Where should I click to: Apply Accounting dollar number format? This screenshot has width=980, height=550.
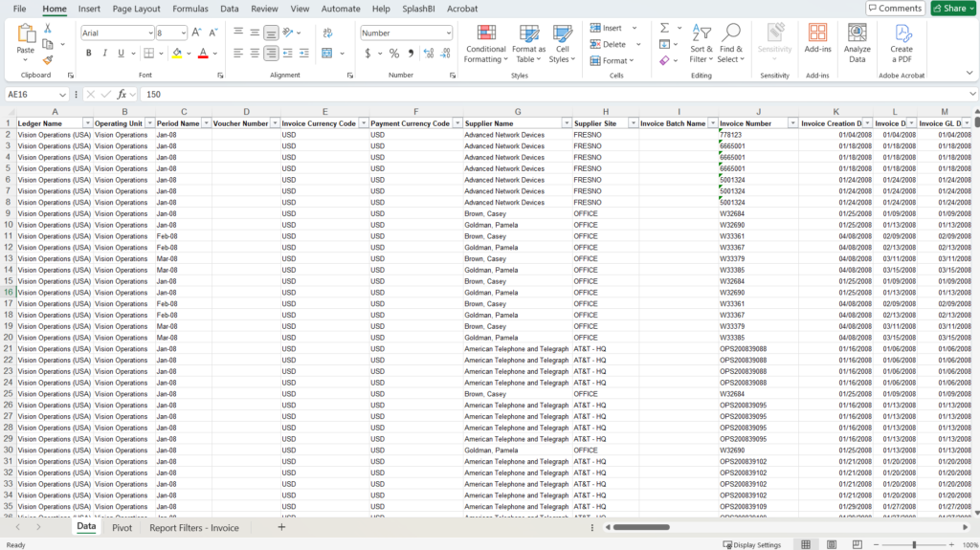(367, 54)
